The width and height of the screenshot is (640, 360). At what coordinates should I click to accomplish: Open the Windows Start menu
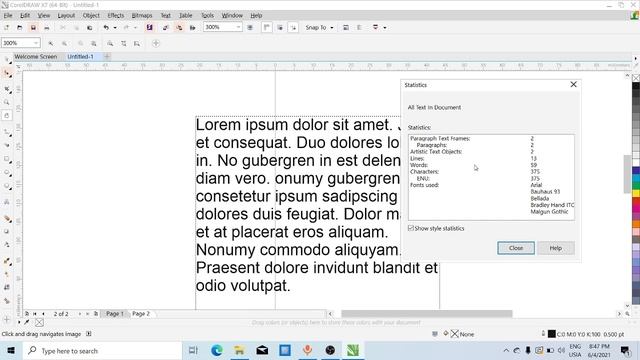[11, 351]
